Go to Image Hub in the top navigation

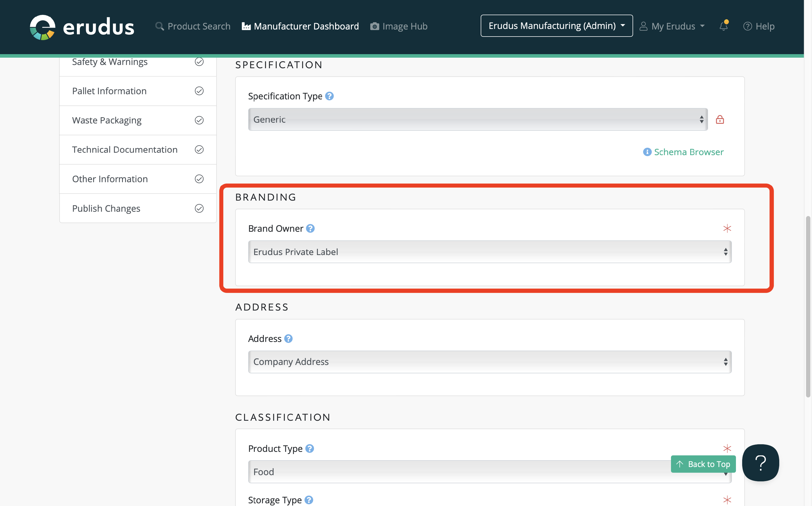pos(399,26)
